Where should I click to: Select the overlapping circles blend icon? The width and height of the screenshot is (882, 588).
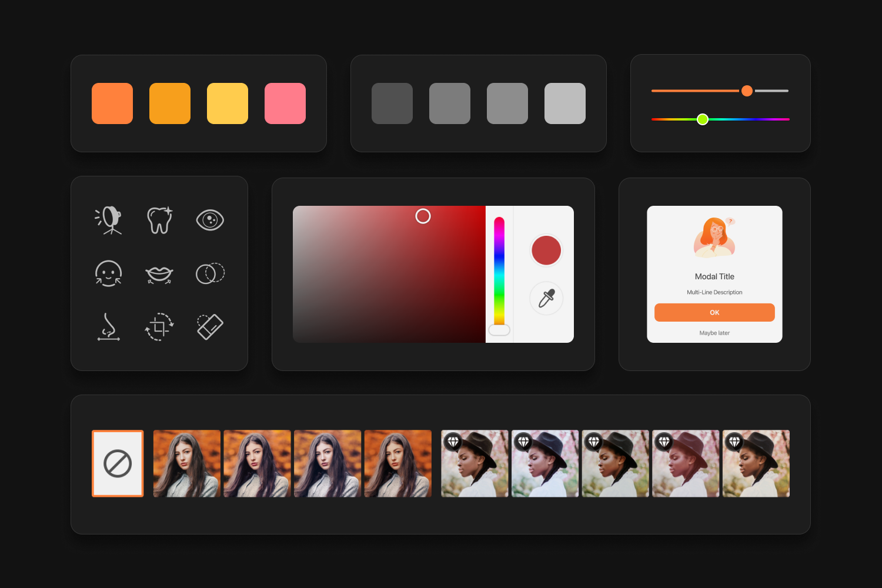point(210,273)
